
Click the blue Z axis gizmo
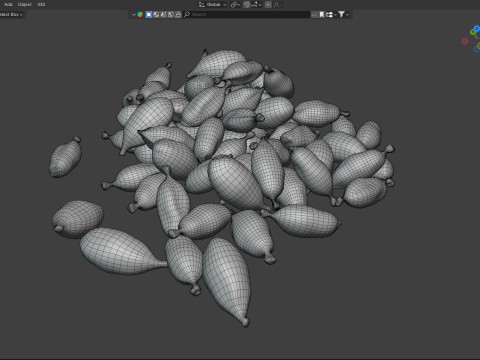point(477,29)
